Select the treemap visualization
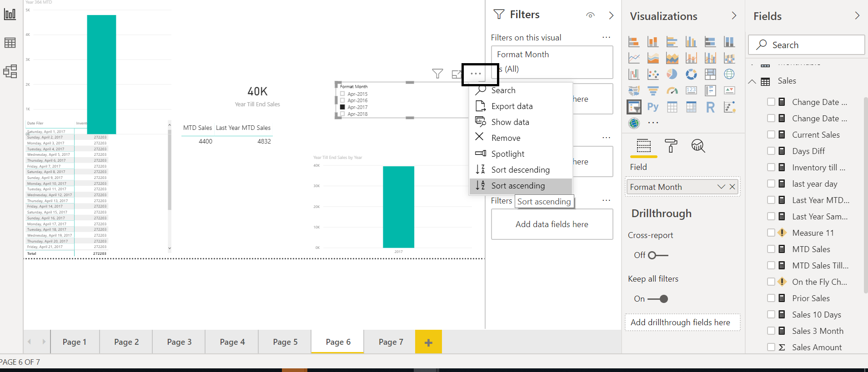 click(710, 74)
